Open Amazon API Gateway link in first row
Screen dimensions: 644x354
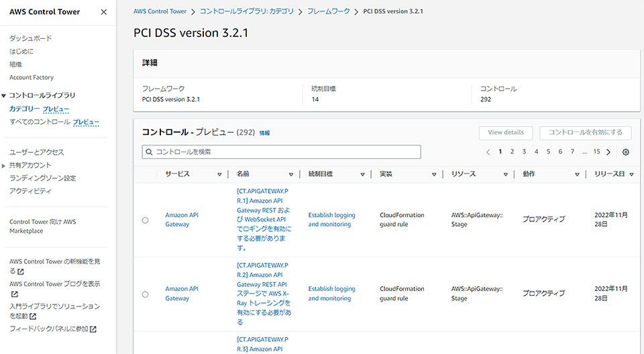coord(182,220)
